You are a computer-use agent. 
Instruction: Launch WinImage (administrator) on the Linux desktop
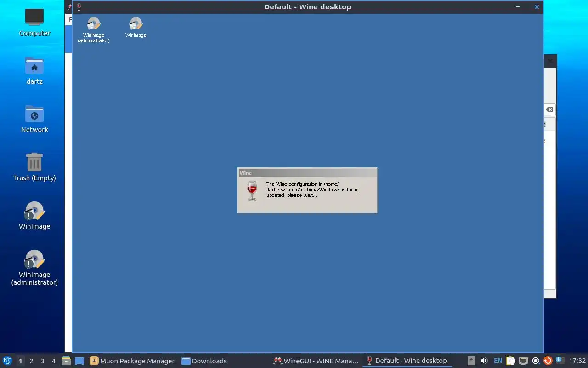pos(34,268)
